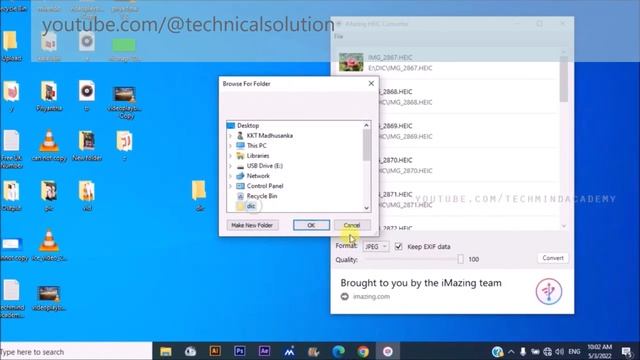Select KKT Madhusanka in folder tree
This screenshot has height=360, width=640.
point(269,136)
